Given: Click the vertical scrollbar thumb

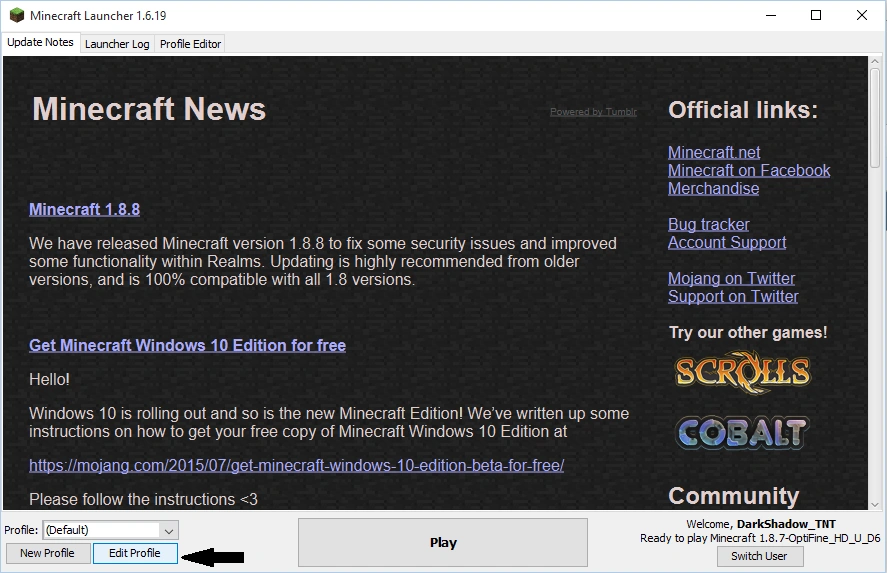Looking at the screenshot, I should [x=875, y=118].
